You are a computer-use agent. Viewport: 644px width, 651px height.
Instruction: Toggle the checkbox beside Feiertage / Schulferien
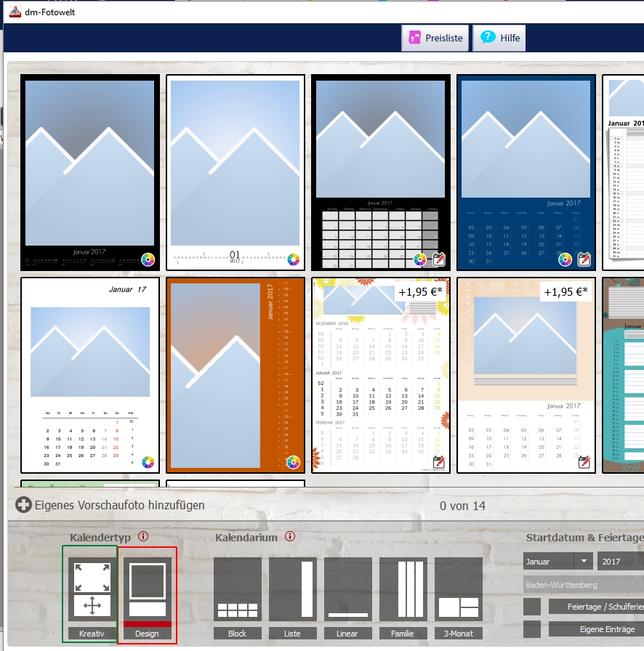tap(532, 607)
